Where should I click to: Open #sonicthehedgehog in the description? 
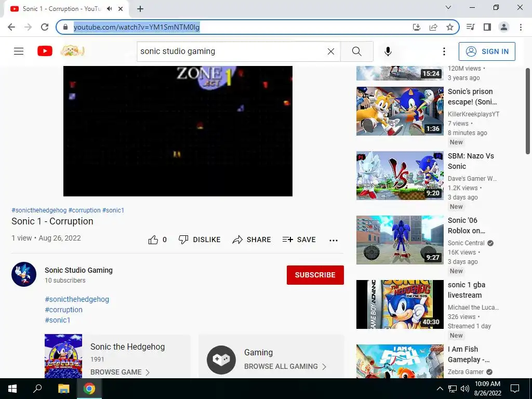(x=77, y=299)
